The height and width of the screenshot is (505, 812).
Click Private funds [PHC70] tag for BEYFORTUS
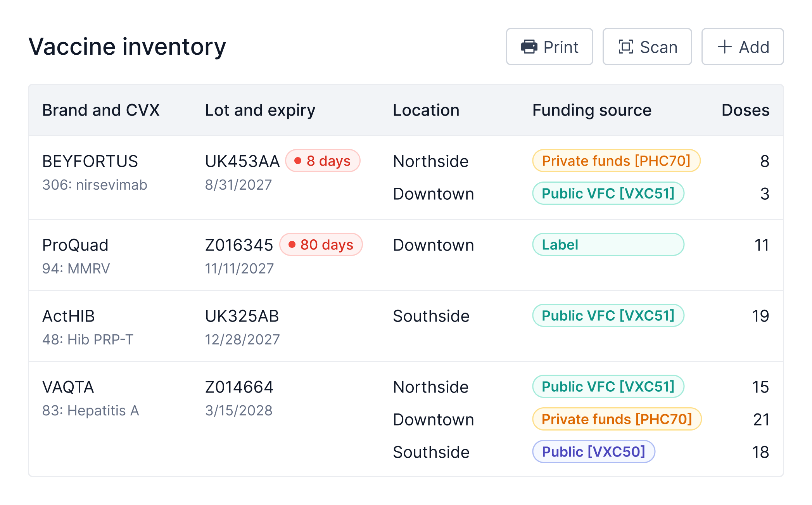click(616, 161)
